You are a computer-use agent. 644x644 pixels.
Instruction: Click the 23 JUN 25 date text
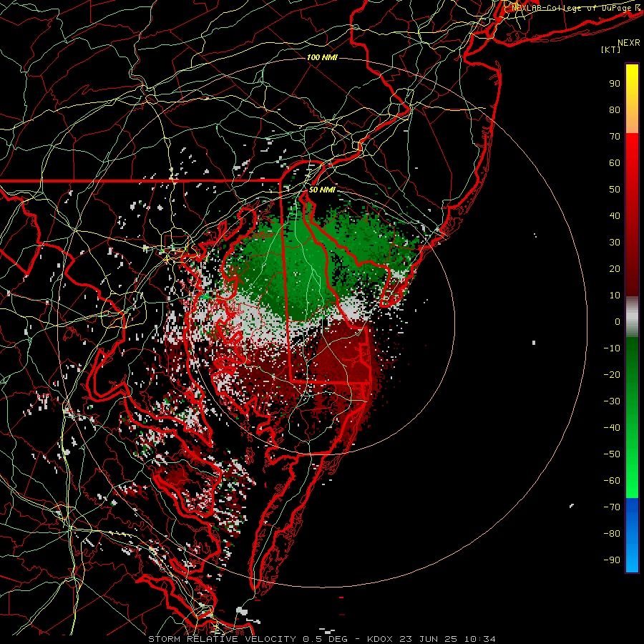[x=429, y=639]
